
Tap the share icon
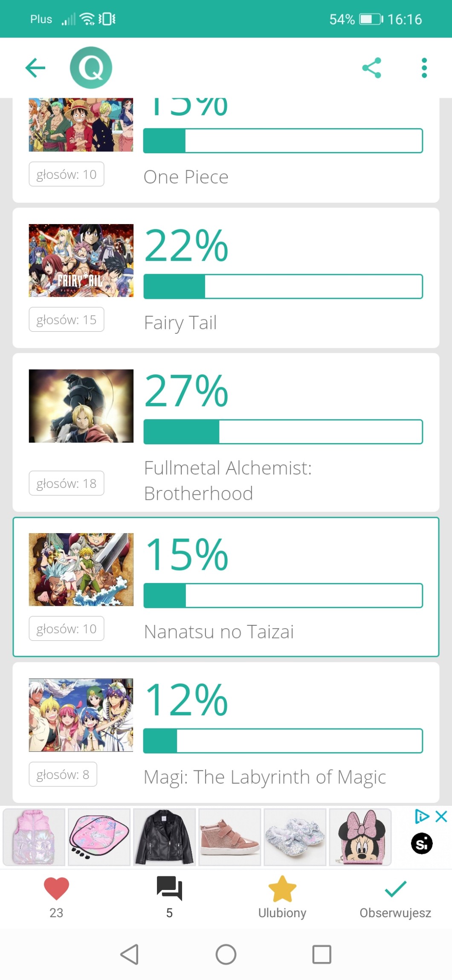point(371,68)
